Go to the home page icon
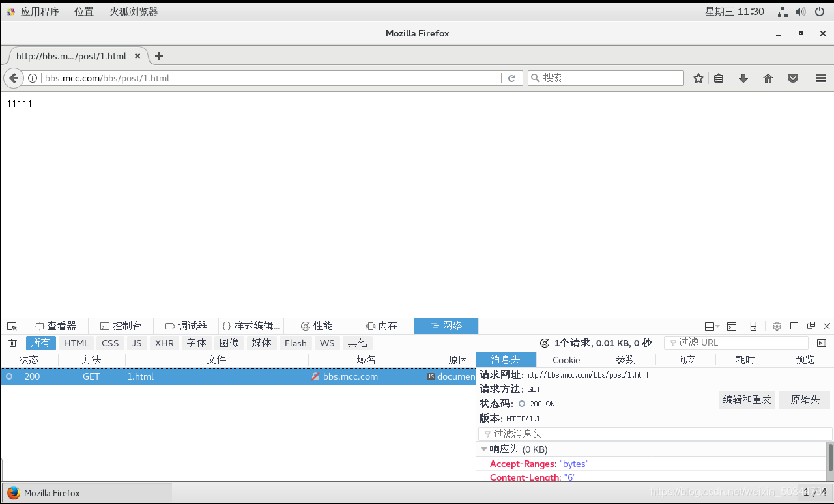The image size is (834, 504). 768,78
